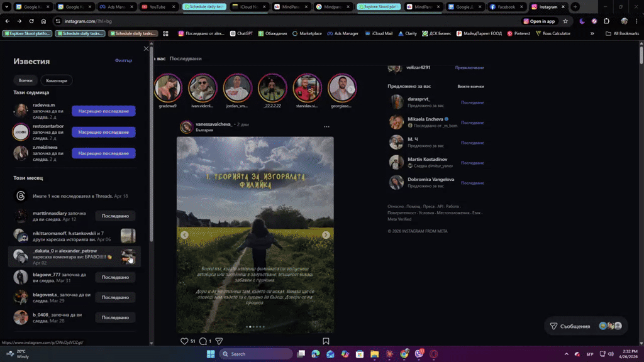Go back with browser back arrow
644x362 pixels.
pos(8,21)
